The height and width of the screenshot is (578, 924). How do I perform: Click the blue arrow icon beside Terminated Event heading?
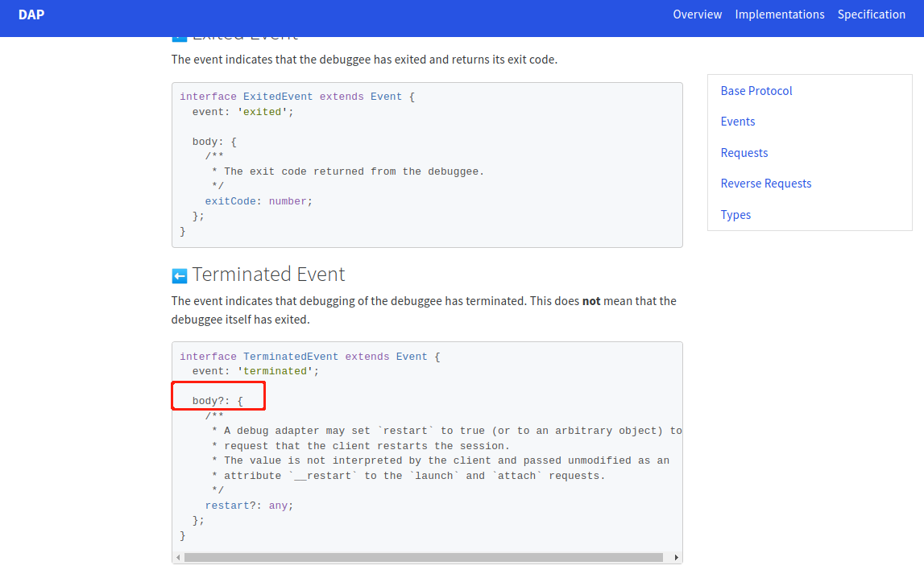click(178, 275)
